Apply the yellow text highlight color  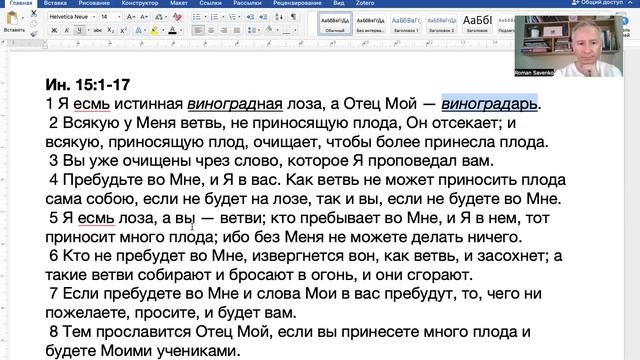coord(155,30)
